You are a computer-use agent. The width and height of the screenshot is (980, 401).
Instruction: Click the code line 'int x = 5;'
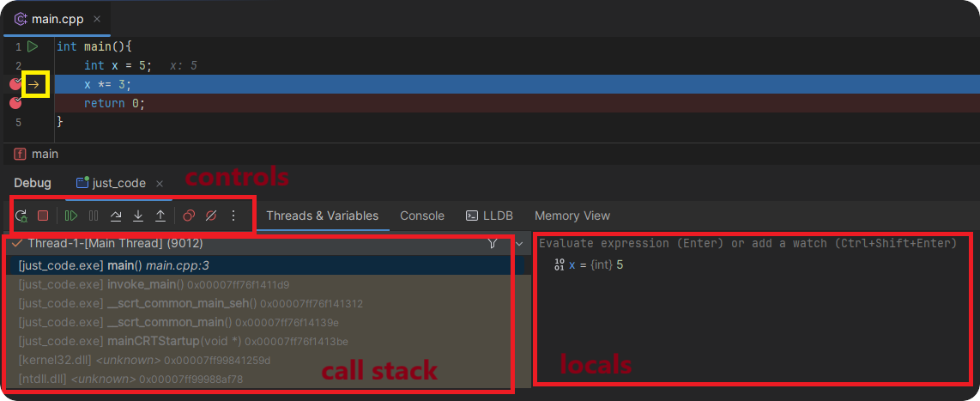coord(118,65)
